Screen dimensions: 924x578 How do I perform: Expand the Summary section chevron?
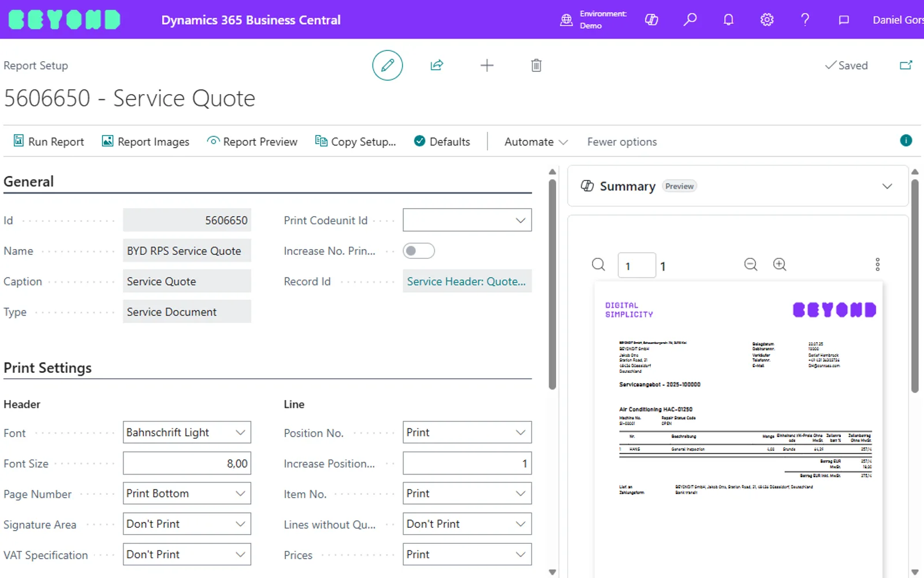pos(888,186)
